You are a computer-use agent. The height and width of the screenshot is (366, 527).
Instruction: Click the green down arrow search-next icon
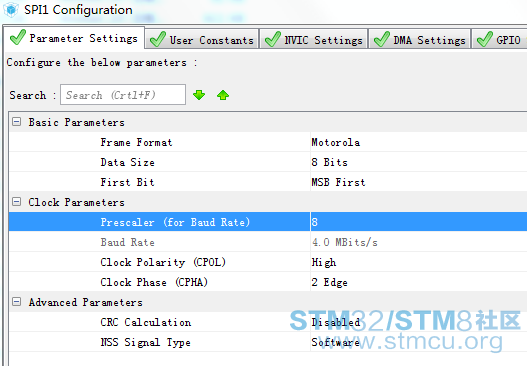[199, 95]
